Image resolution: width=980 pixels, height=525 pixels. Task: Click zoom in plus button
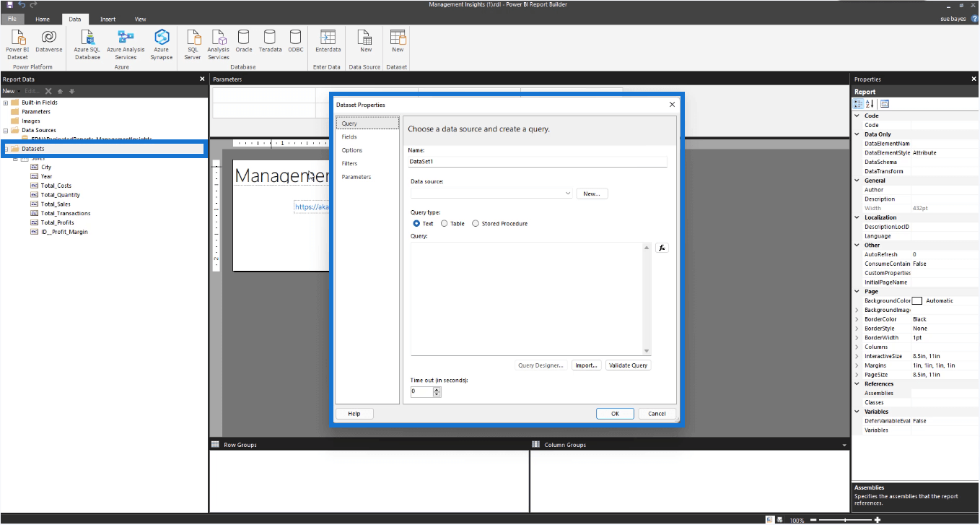click(x=878, y=520)
